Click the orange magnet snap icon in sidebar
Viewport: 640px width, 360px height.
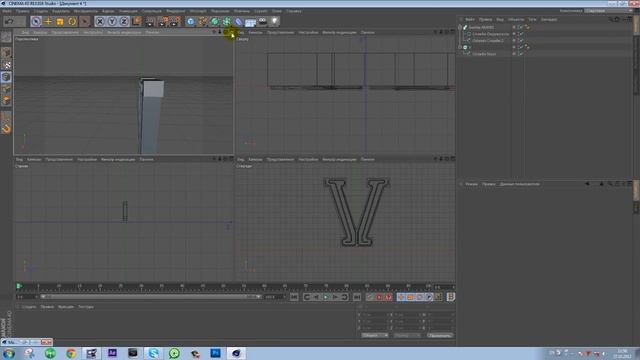coord(6,129)
